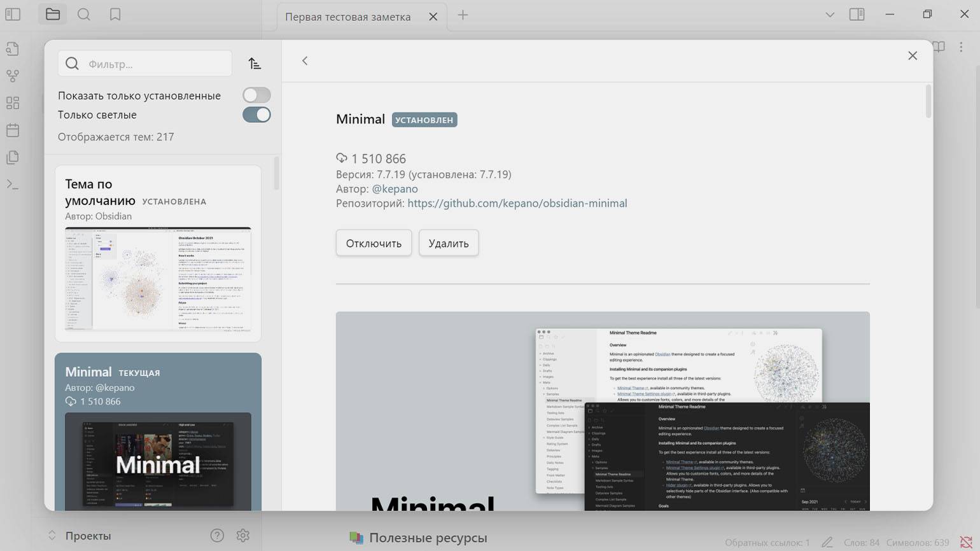Open the tab list dropdown arrow
The width and height of the screenshot is (980, 551).
pos(830,15)
